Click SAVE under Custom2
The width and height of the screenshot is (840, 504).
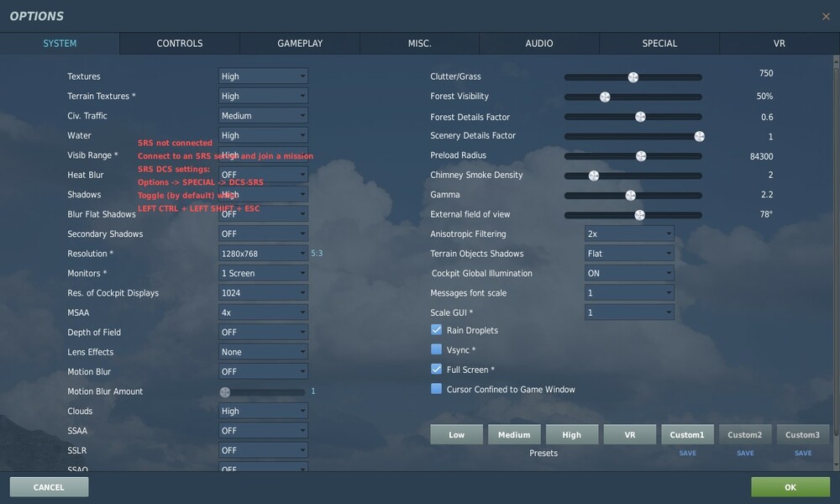coord(745,453)
